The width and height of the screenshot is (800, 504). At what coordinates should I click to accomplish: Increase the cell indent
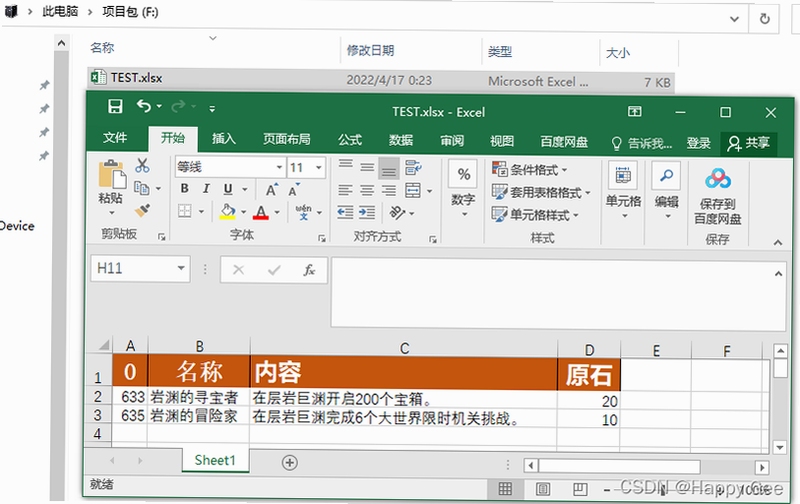pos(367,212)
